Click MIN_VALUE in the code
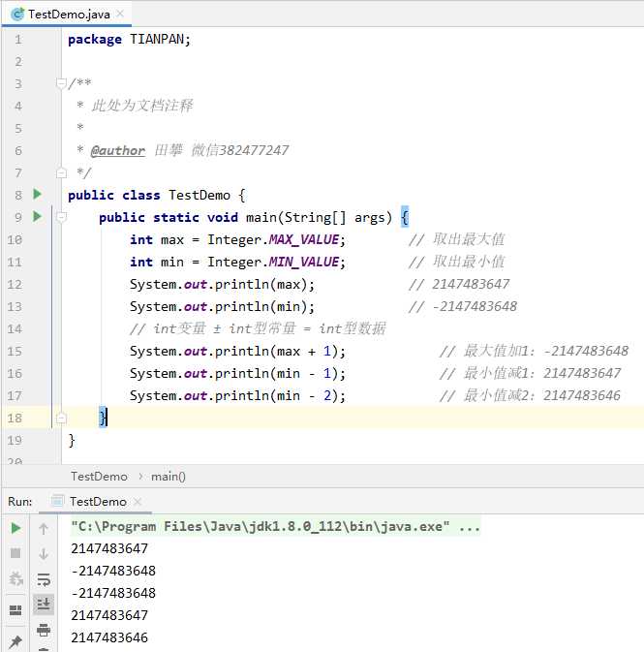The height and width of the screenshot is (652, 644). [304, 262]
